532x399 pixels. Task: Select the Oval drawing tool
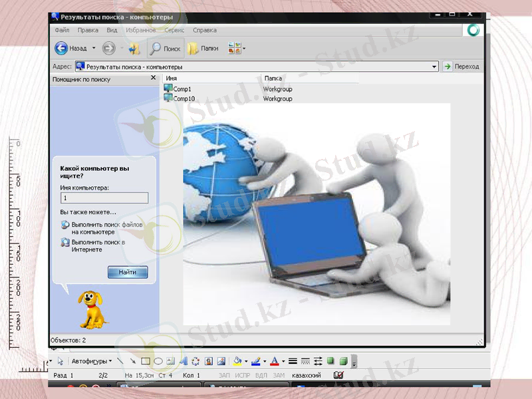(158, 361)
